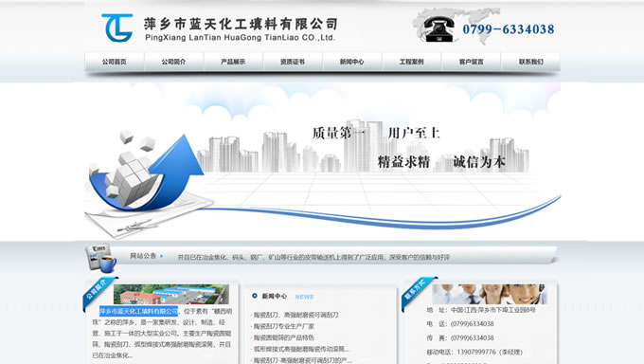Click the PingXiang LanTian HuaGong English name

point(240,37)
